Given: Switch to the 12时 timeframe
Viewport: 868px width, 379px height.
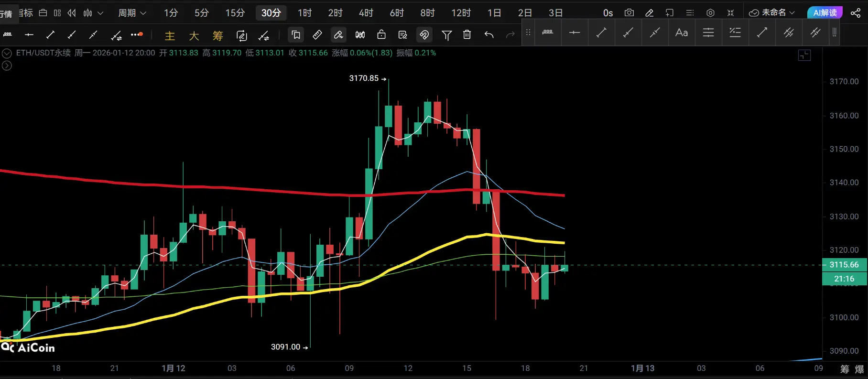Looking at the screenshot, I should coord(461,13).
